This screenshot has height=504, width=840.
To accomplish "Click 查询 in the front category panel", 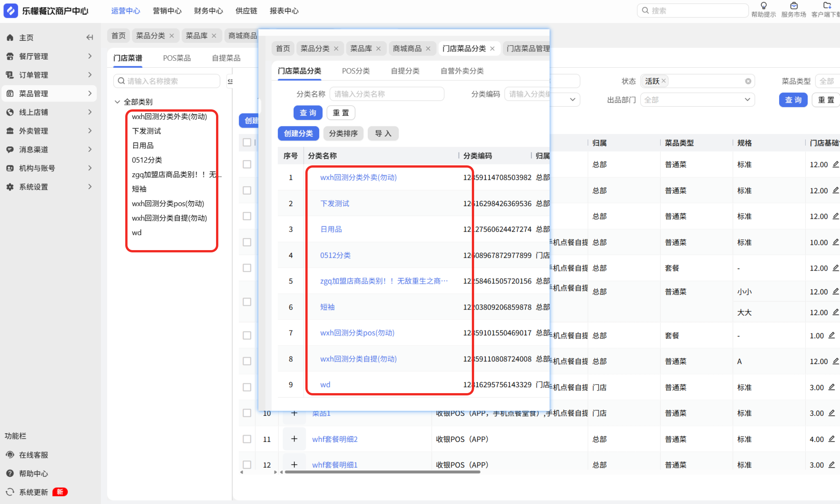I will coord(308,113).
